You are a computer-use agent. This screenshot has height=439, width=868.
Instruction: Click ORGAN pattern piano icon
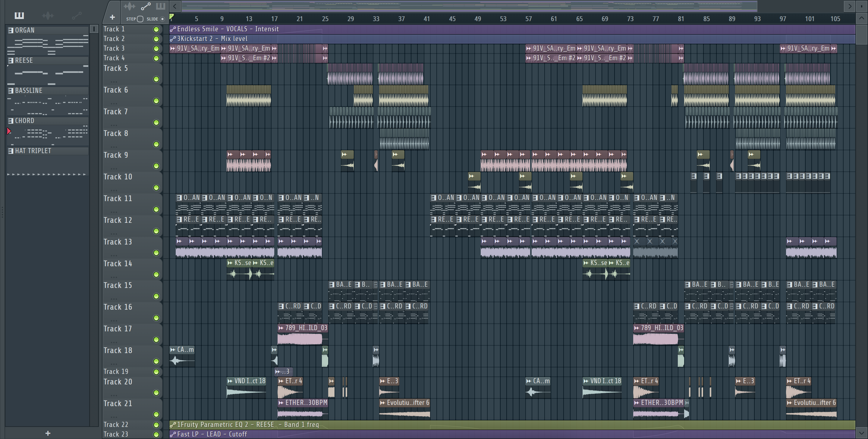pos(11,30)
